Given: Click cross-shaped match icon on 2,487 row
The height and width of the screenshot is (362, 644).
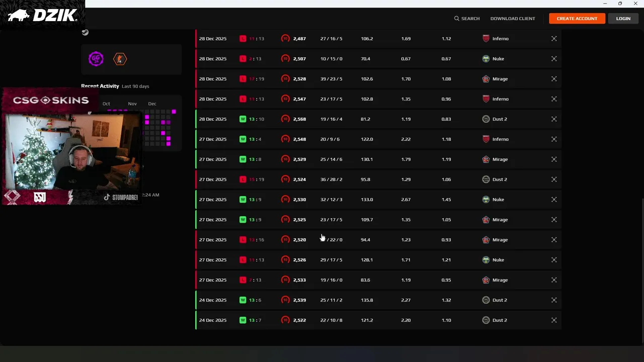Looking at the screenshot, I should (554, 39).
